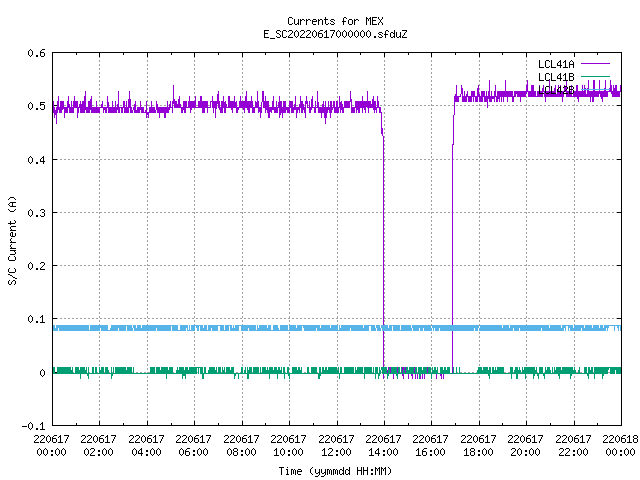Click the y-axis tick value 0.6

point(36,53)
